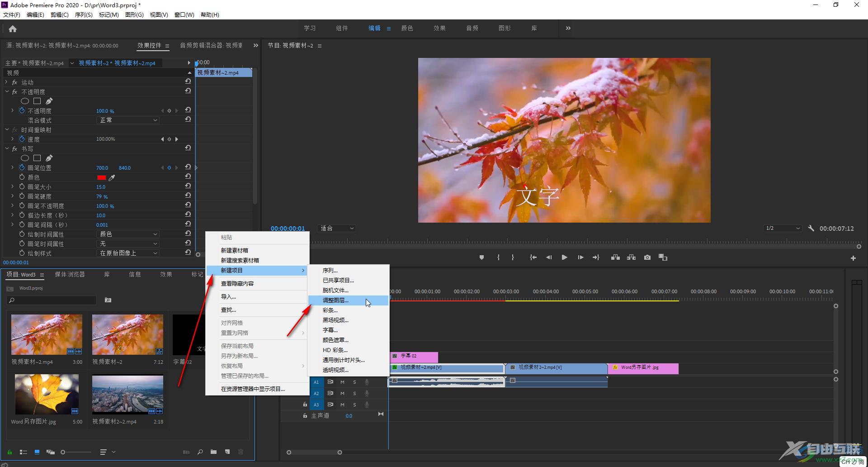Reset the 画笔大小 parameter

(x=188, y=186)
